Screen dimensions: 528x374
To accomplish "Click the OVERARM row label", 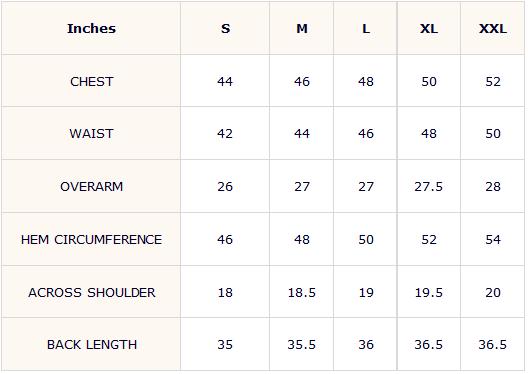I will coord(92,186).
